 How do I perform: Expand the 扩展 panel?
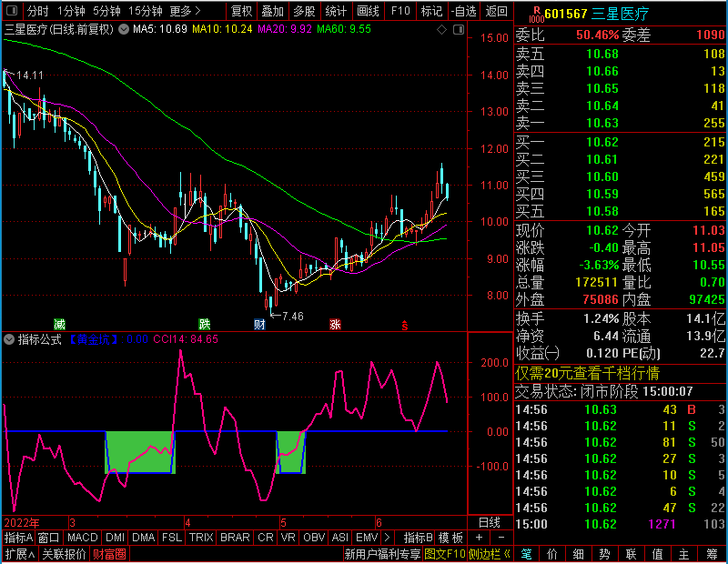(x=20, y=554)
